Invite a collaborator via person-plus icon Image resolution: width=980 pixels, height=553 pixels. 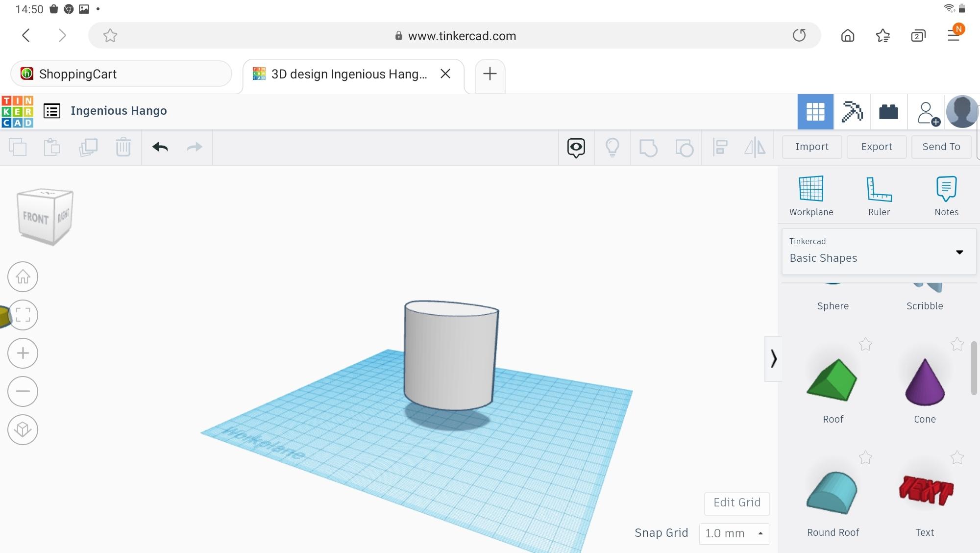pyautogui.click(x=928, y=113)
